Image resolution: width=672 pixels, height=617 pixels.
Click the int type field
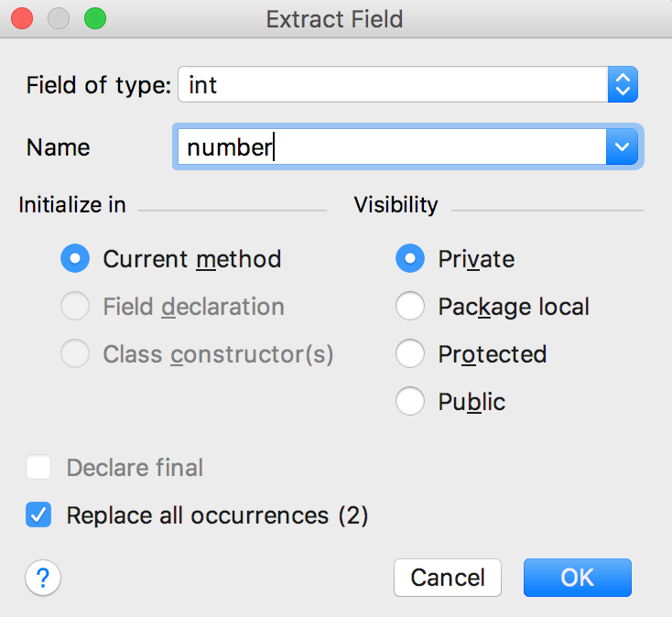click(393, 84)
